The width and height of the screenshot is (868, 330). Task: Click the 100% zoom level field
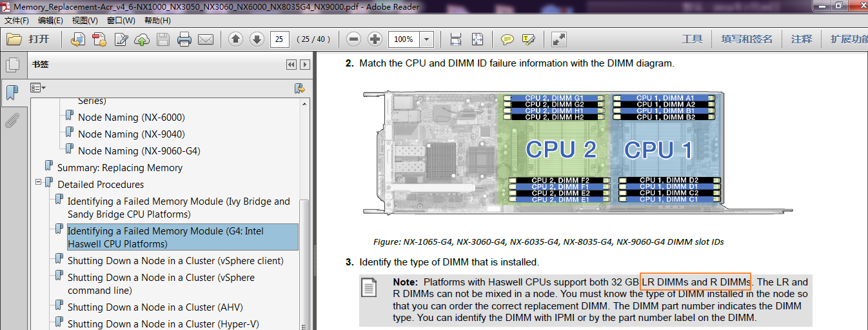coord(404,39)
